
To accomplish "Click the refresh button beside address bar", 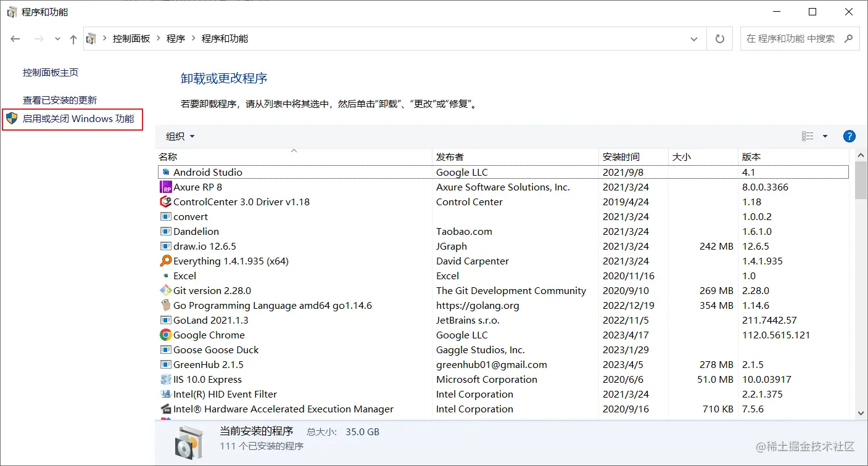I will click(719, 39).
